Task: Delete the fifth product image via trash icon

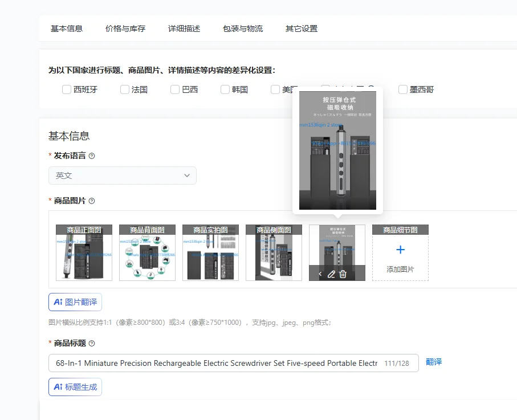Action: click(x=343, y=274)
